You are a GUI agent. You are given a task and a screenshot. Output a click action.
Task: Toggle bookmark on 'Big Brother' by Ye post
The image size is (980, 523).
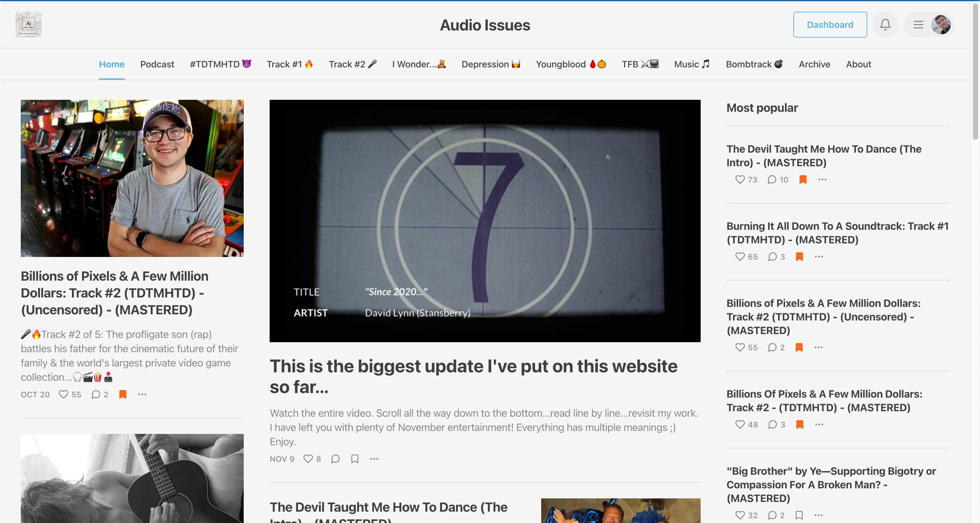pyautogui.click(x=799, y=515)
